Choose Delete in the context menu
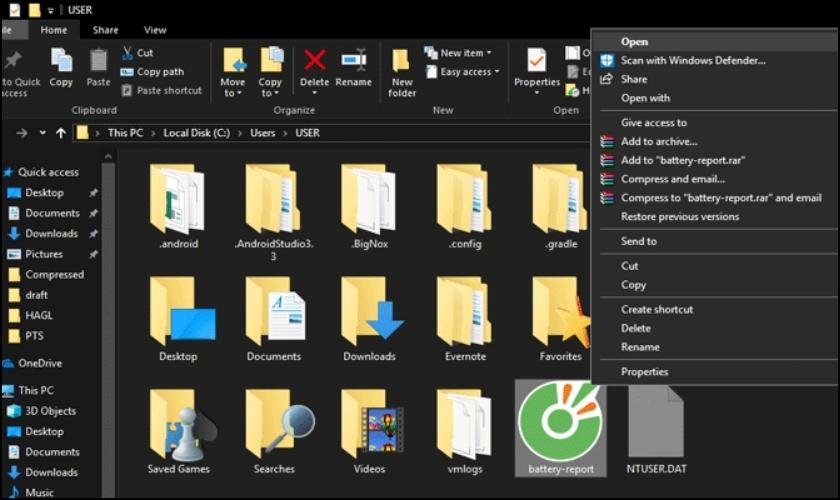Viewport: 840px width, 500px height. [x=715, y=328]
